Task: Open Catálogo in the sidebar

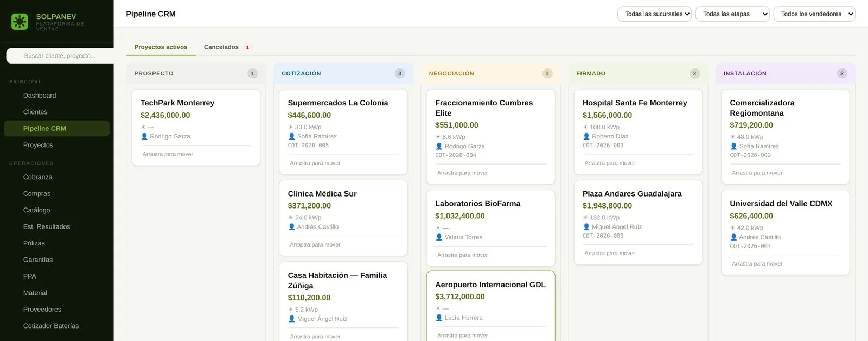Action: (x=56, y=210)
